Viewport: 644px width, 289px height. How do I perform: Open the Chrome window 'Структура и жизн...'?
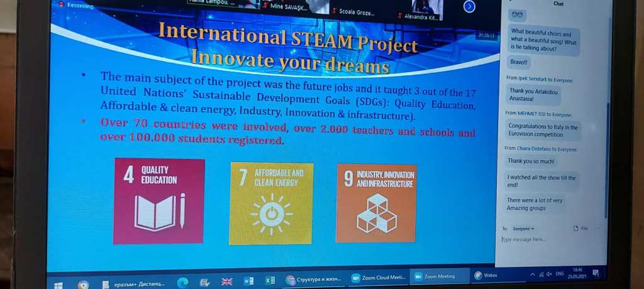point(314,279)
